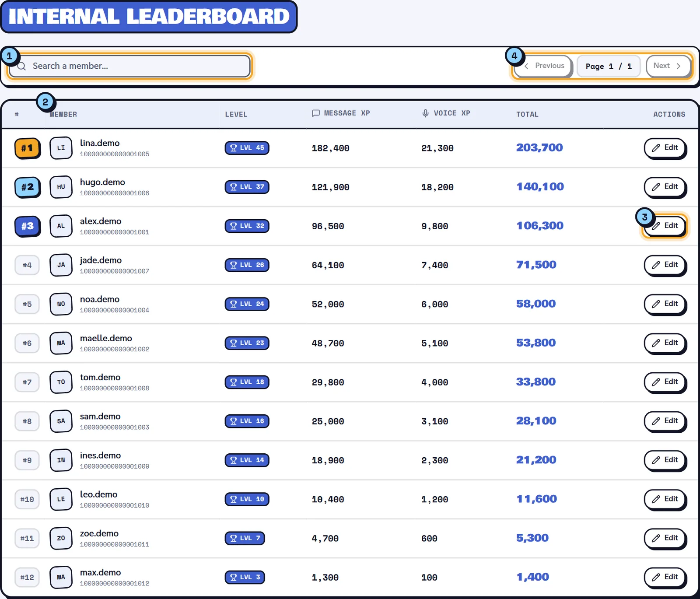700x599 pixels.
Task: Select the noa.demo member name
Action: [100, 299]
